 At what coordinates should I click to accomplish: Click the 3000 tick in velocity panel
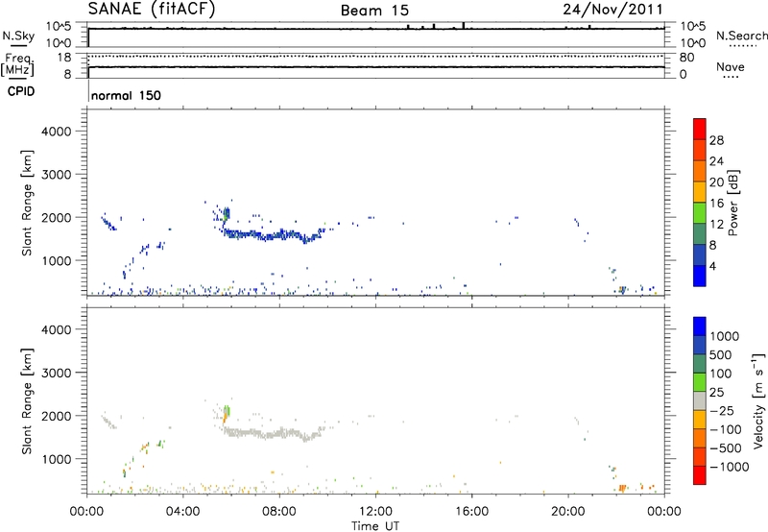pos(56,373)
